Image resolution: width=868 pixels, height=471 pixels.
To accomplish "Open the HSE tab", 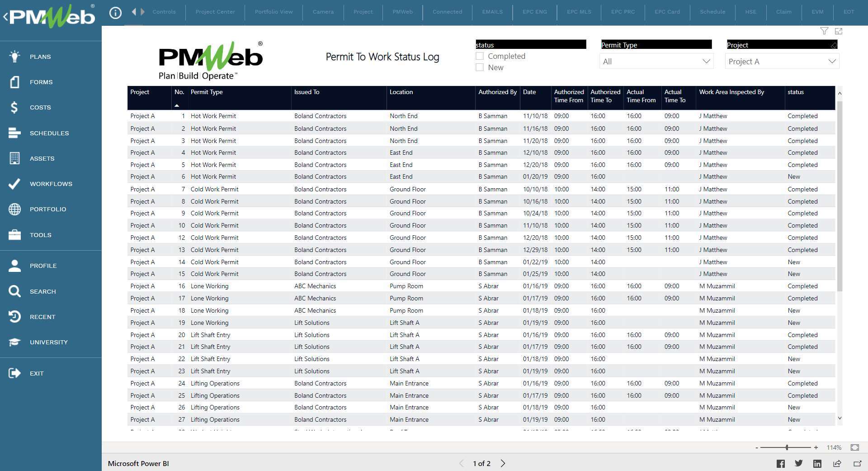I will click(750, 12).
